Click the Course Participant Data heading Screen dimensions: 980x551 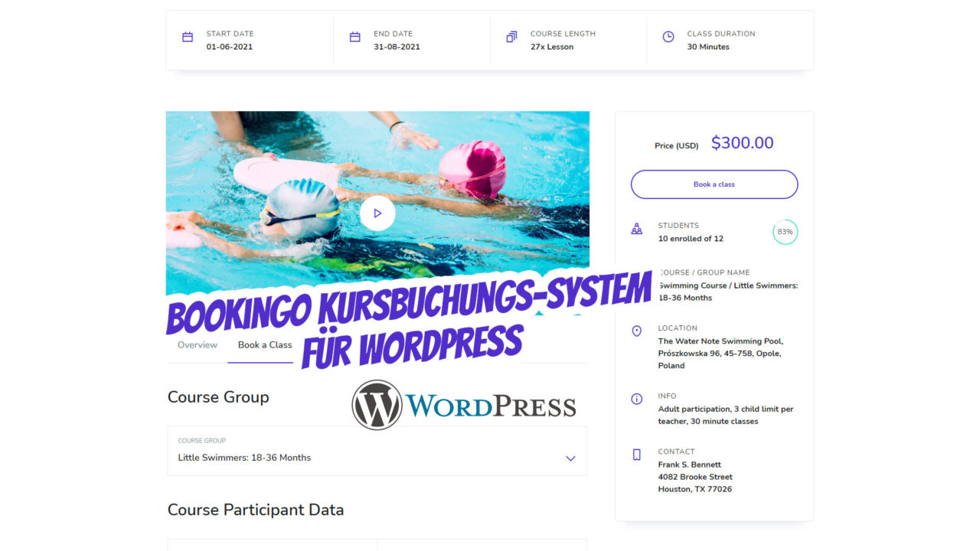point(256,510)
